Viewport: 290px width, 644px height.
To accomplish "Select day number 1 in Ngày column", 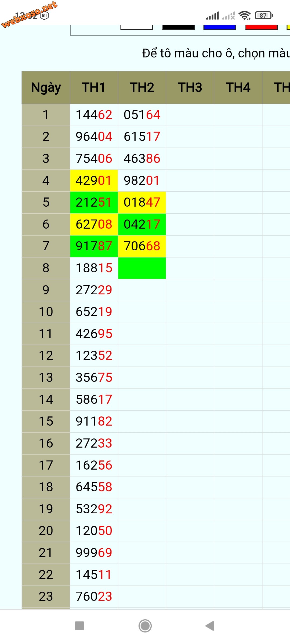I will [x=46, y=115].
